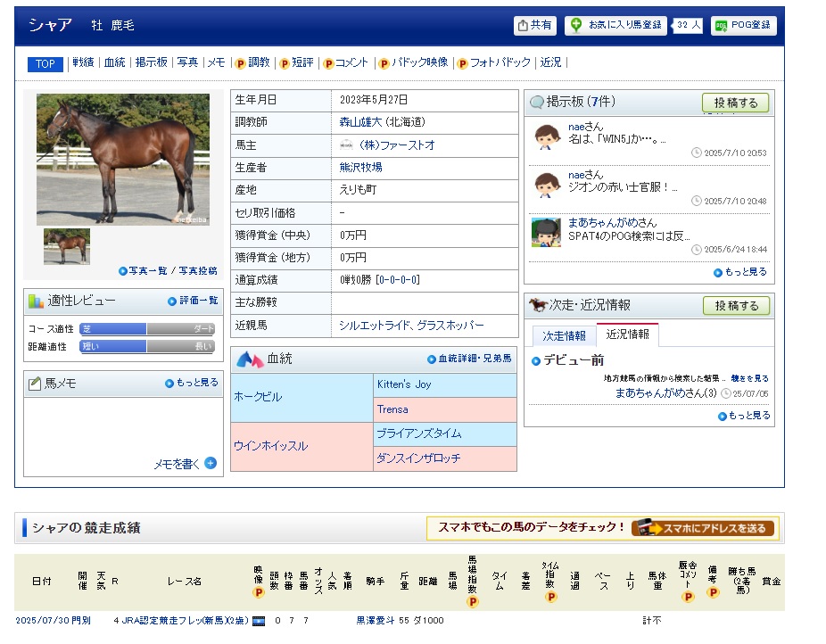Image resolution: width=826 pixels, height=644 pixels.
Task: Click the 共有 share button
Action: (534, 25)
